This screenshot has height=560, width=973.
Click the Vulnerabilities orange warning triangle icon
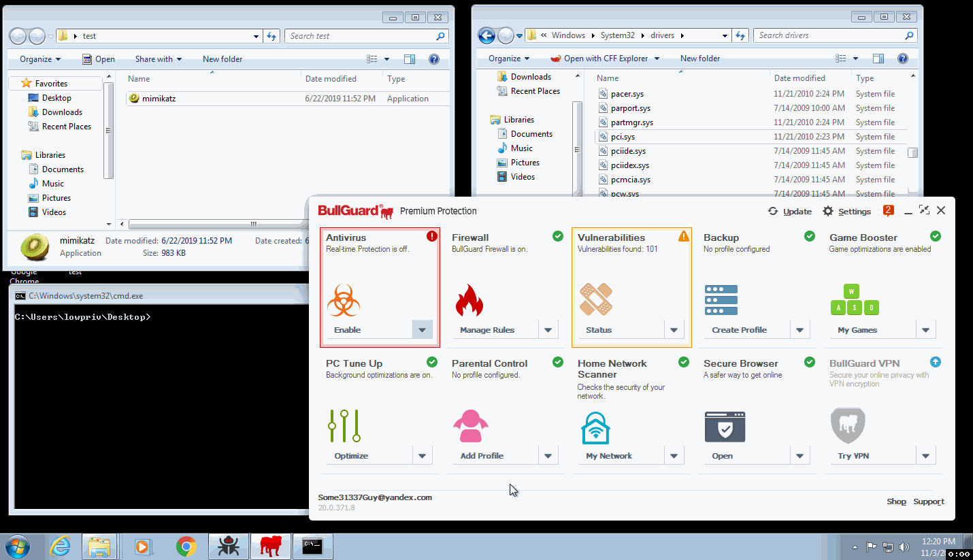click(684, 236)
